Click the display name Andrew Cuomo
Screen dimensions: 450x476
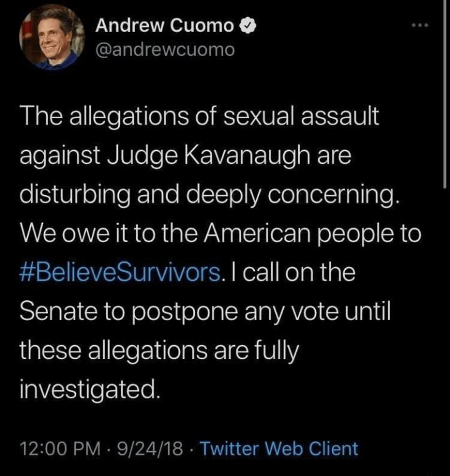point(165,26)
